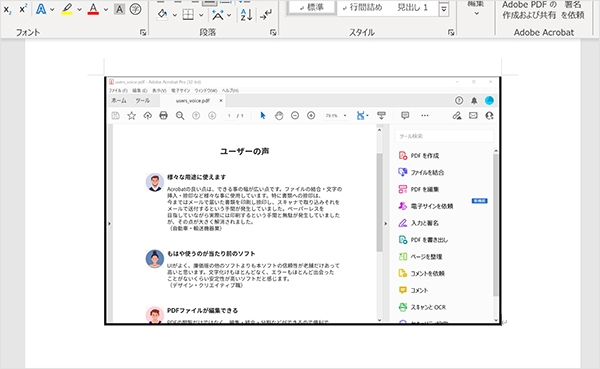Expand the styles gallery
600x369 pixels.
pos(444,9)
